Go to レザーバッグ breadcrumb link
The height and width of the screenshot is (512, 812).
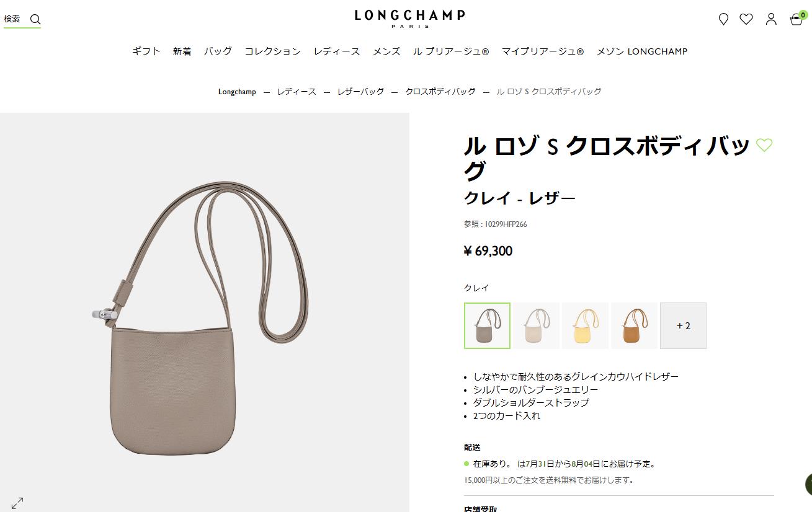coord(361,92)
